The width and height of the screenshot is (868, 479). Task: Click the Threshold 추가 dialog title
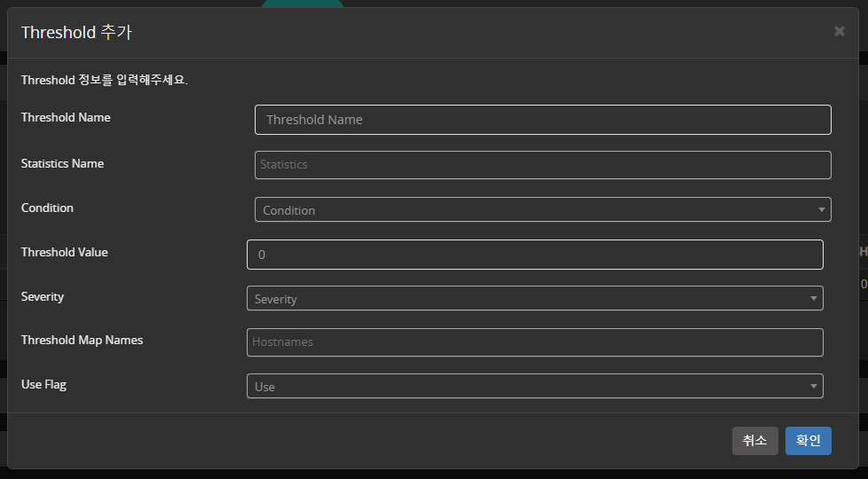(76, 33)
